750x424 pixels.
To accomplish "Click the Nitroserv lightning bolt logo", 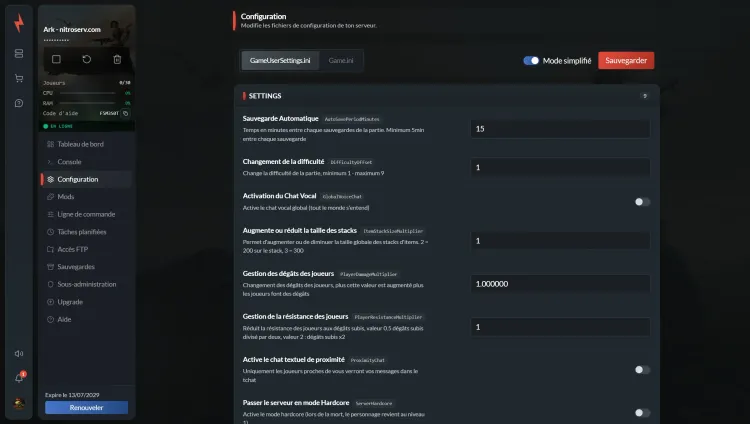I will coord(19,22).
